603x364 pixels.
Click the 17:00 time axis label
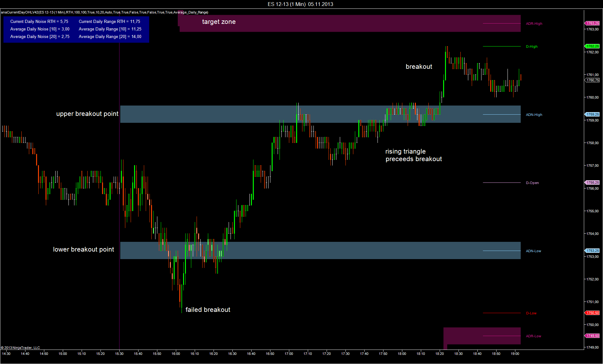pos(289,354)
